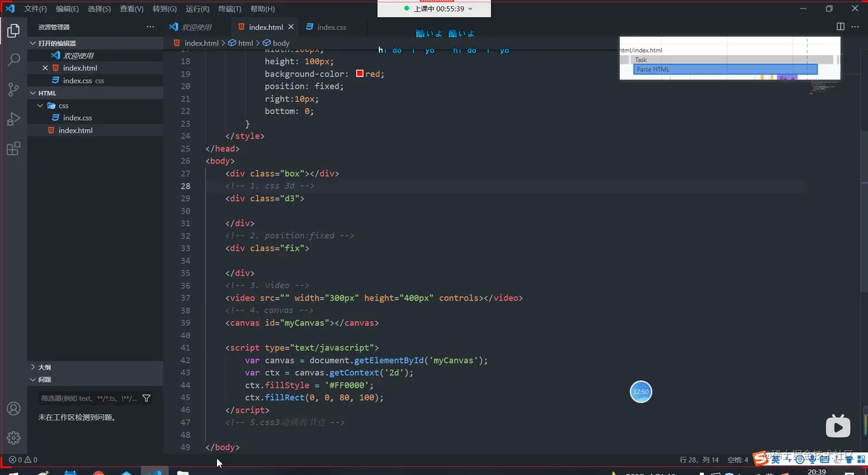Image resolution: width=868 pixels, height=475 pixels.
Task: Click the Task bar in performance overlay
Action: click(732, 60)
